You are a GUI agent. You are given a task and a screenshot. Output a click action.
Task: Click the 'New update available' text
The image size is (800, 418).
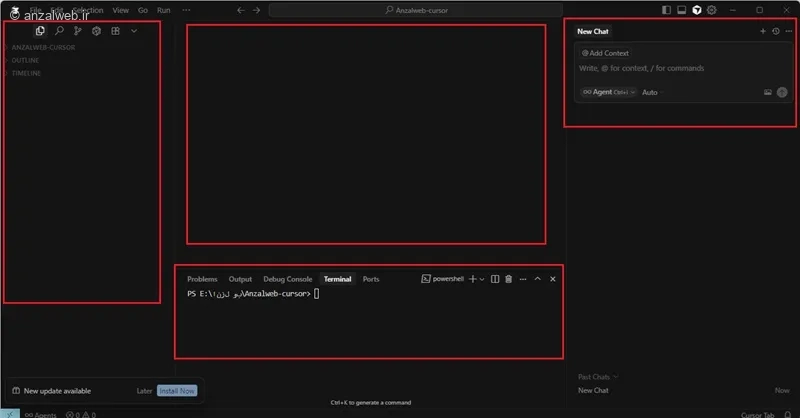coord(57,391)
